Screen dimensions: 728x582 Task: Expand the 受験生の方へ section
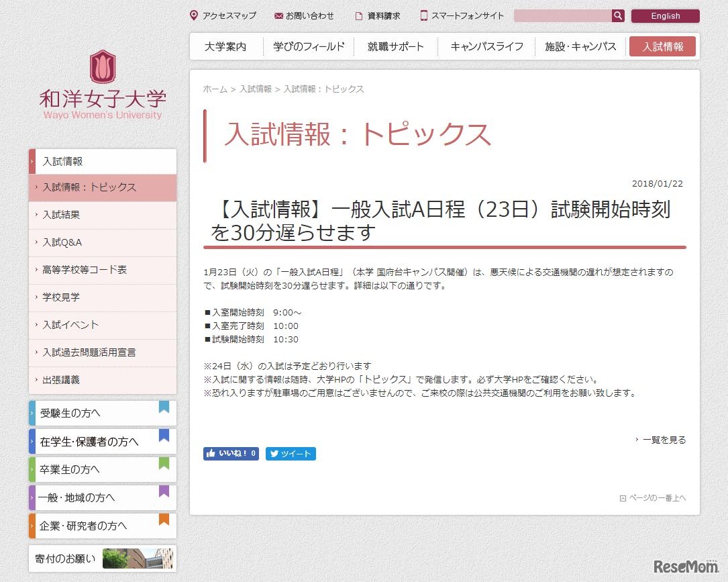coord(103,413)
